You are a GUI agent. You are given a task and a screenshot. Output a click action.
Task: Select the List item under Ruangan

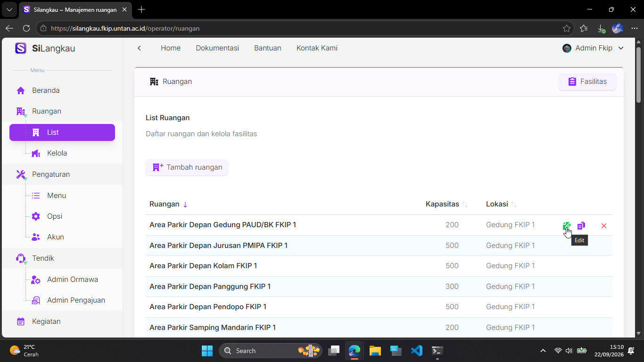click(62, 132)
